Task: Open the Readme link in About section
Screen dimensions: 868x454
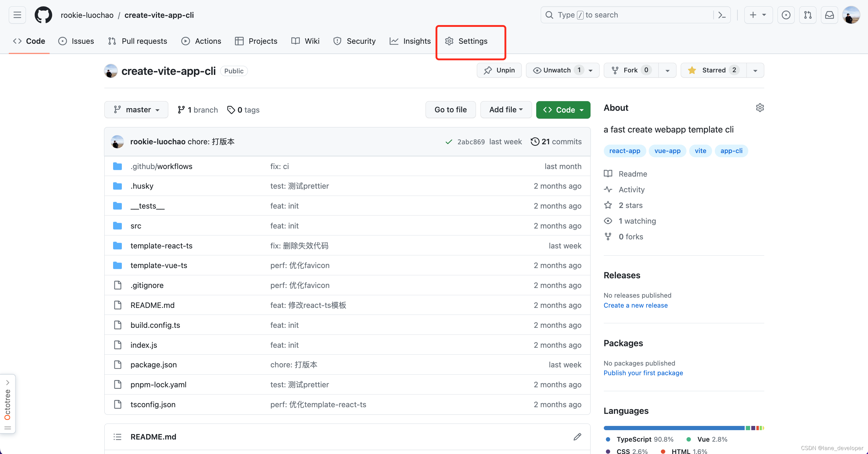Action: click(632, 174)
